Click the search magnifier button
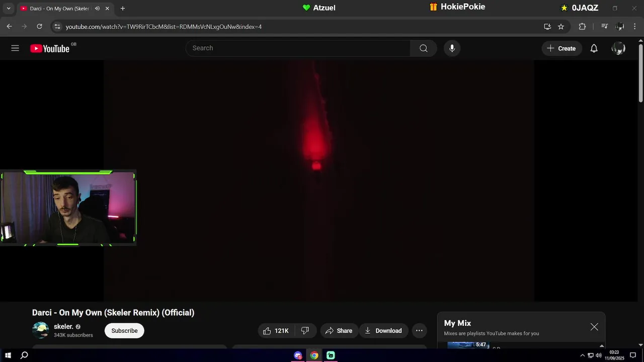Screen dimensions: 644x362 [424, 48]
